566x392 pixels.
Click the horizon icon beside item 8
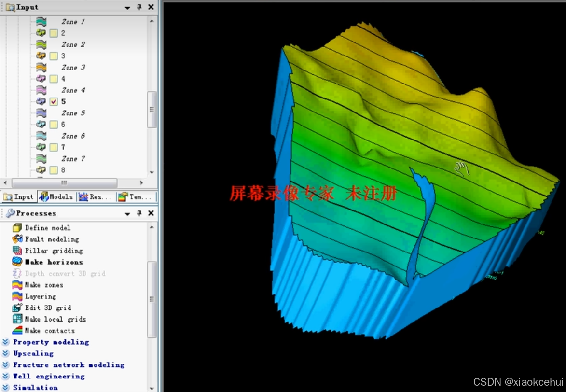pos(41,170)
